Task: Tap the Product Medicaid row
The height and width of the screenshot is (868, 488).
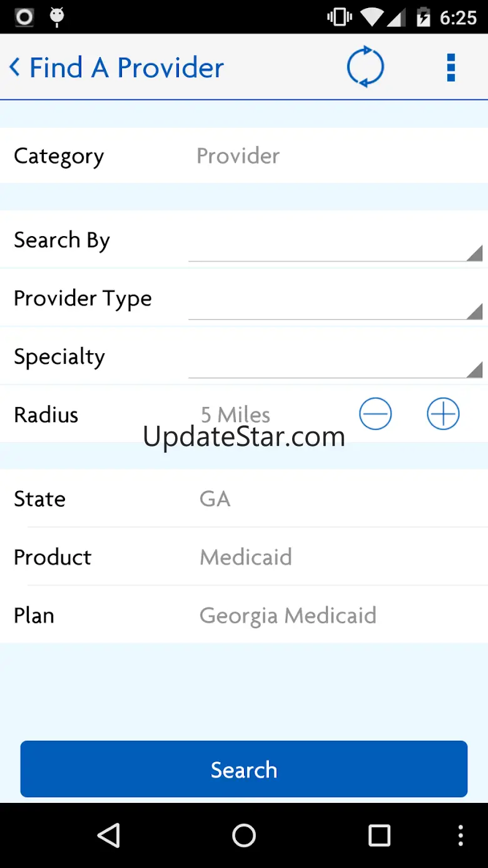Action: (245, 557)
